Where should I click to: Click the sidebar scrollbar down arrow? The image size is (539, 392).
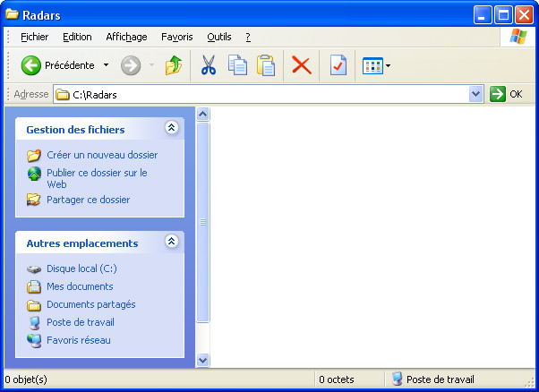203,360
